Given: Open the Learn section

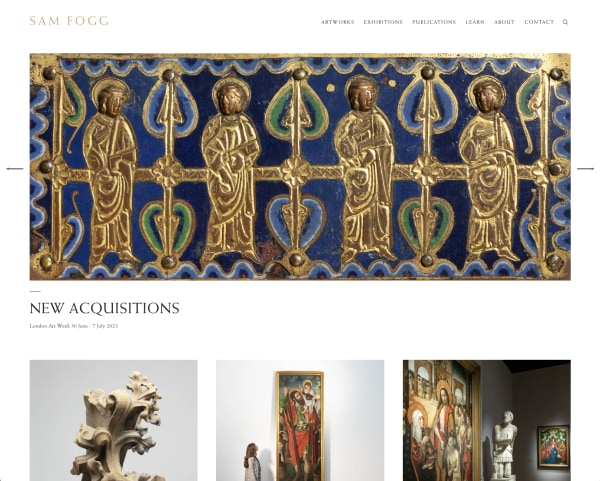Looking at the screenshot, I should pyautogui.click(x=475, y=22).
